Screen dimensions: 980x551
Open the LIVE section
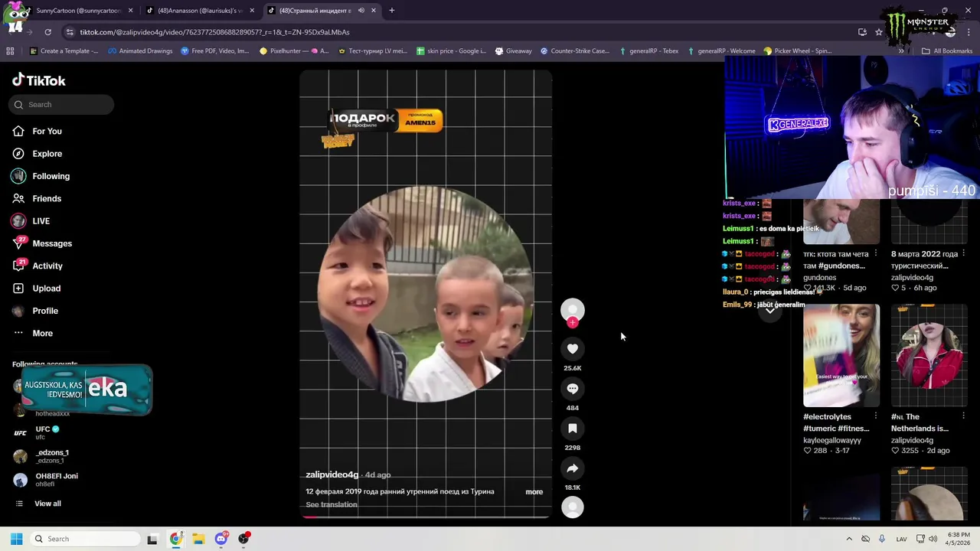tap(41, 221)
